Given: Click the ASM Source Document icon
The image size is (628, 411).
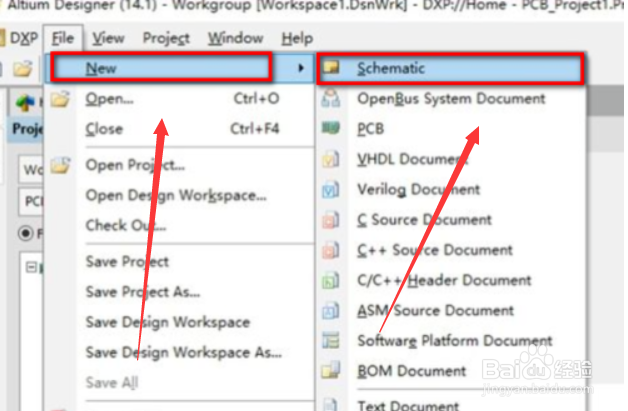Looking at the screenshot, I should (x=331, y=311).
